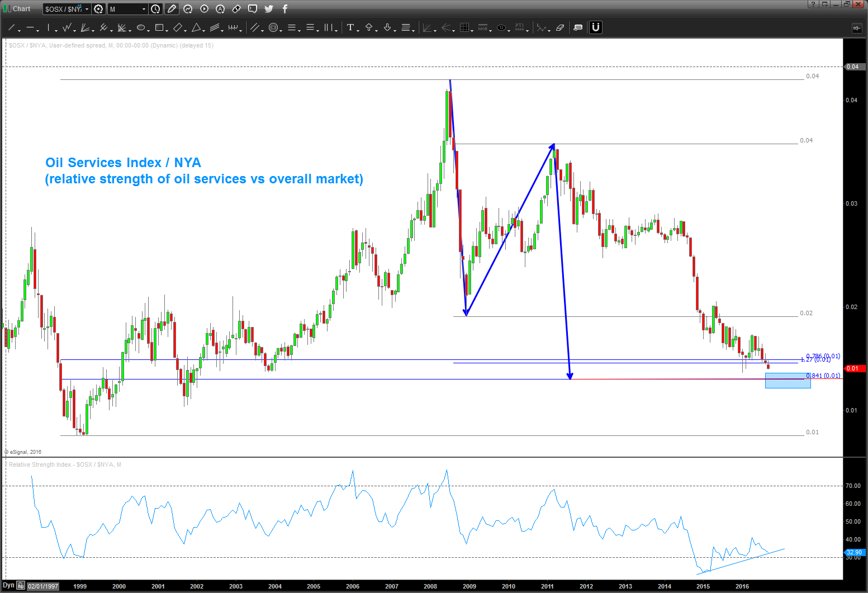Share chart via Twitter icon
The height and width of the screenshot is (593, 868).
point(269,9)
